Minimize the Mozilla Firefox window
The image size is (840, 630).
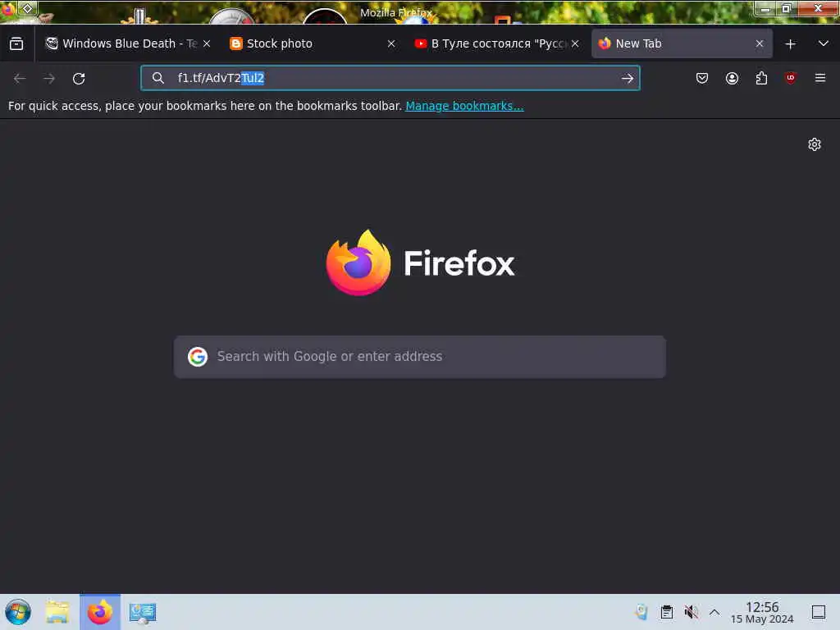coord(766,9)
